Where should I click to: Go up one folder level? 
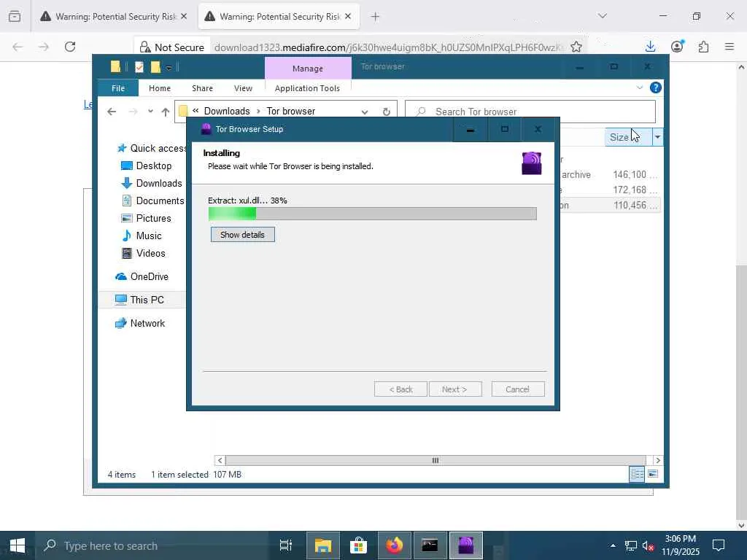pyautogui.click(x=166, y=112)
